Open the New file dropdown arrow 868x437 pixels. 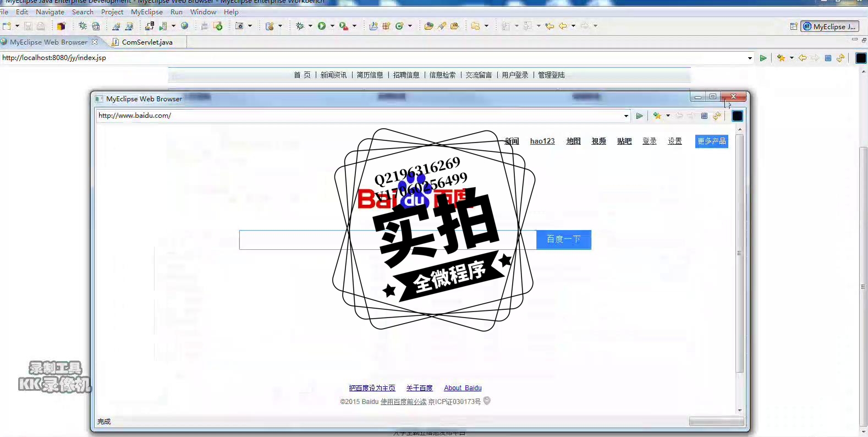(x=17, y=26)
